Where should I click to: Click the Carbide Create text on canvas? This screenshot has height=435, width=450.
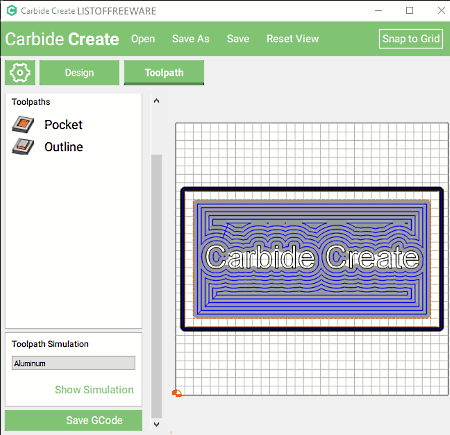[312, 257]
